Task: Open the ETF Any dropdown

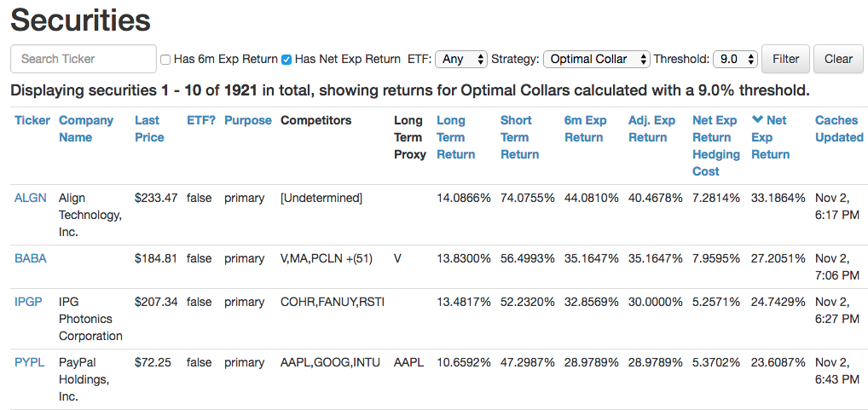Action: 461,59
